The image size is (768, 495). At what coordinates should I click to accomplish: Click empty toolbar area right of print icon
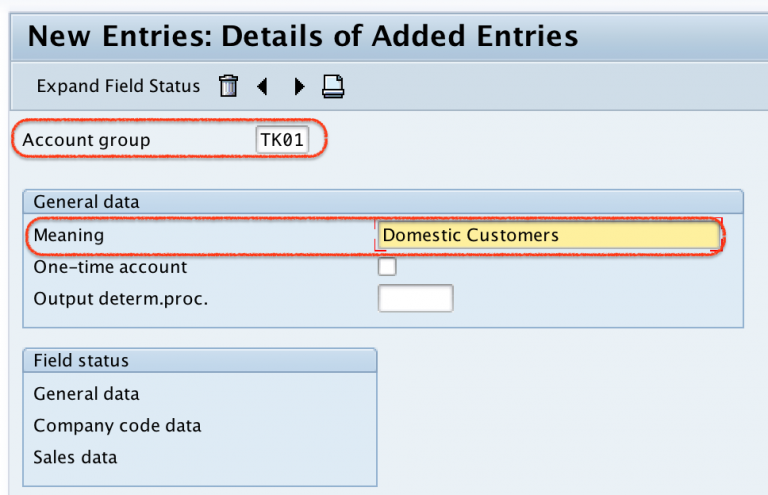click(553, 87)
